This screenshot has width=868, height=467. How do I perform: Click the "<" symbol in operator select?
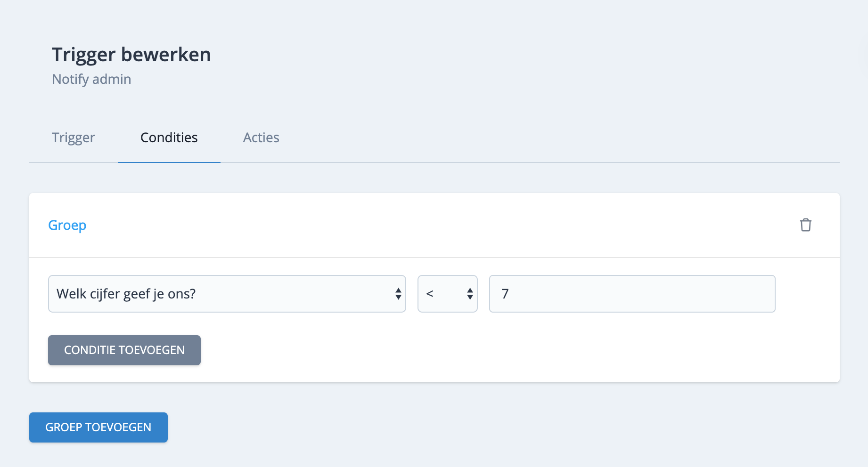430,294
